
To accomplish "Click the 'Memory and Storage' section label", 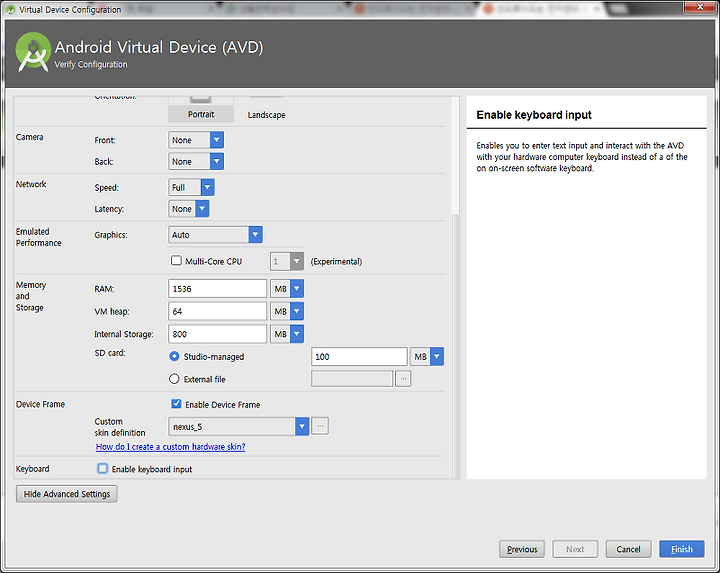I will [x=31, y=296].
